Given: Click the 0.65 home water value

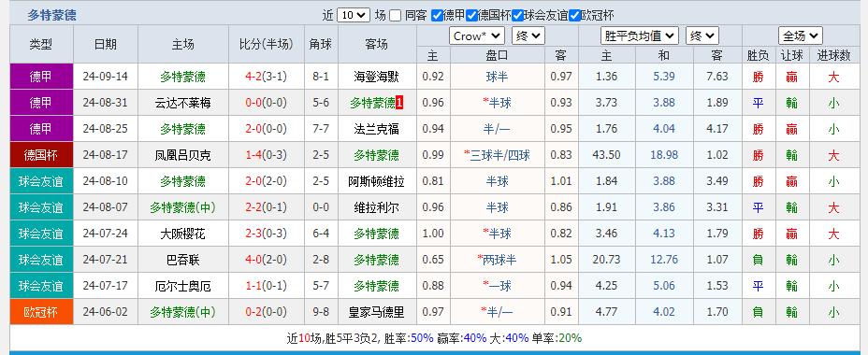Looking at the screenshot, I should coord(433,260).
